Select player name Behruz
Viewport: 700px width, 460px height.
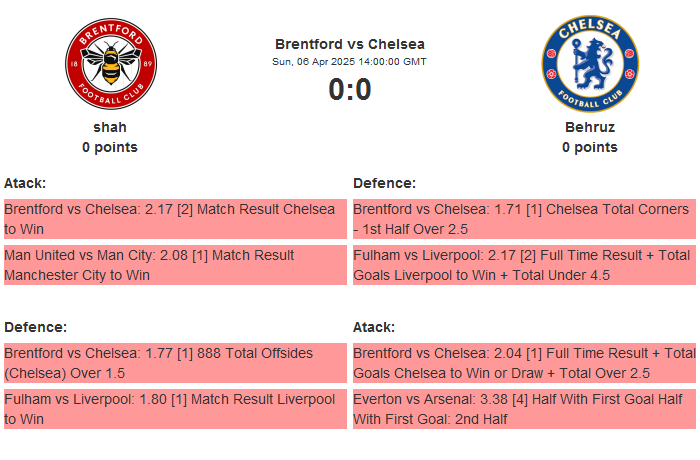(x=589, y=127)
